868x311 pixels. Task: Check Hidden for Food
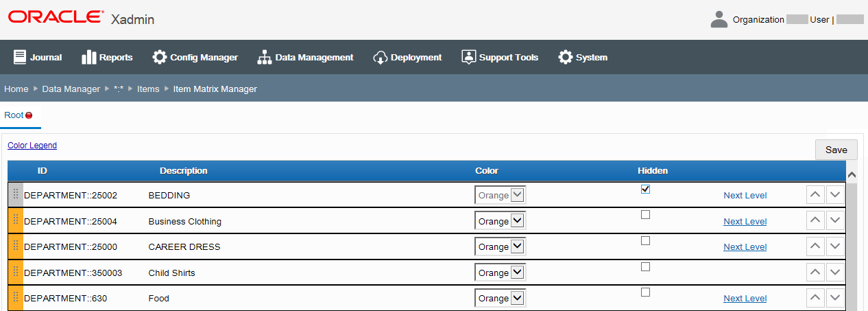point(645,292)
